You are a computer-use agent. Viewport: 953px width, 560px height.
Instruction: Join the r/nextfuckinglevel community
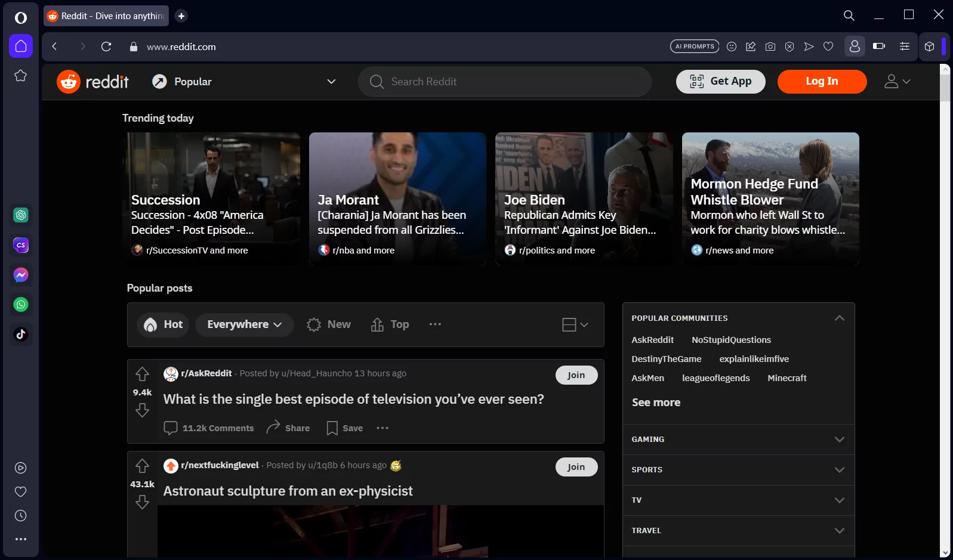(576, 467)
